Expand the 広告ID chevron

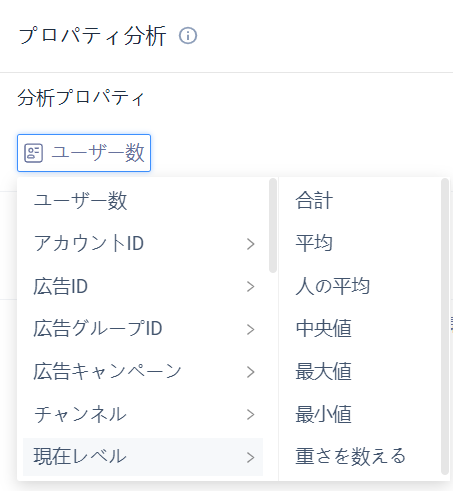(251, 287)
